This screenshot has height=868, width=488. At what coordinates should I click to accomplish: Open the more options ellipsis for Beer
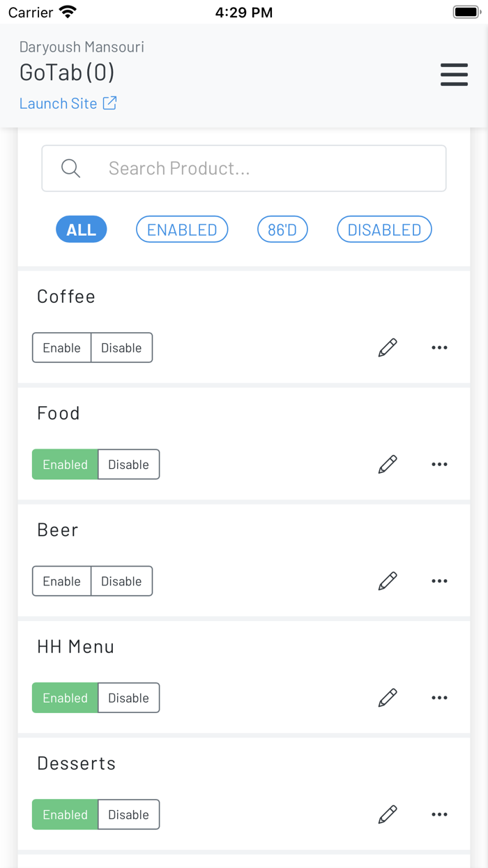(439, 581)
